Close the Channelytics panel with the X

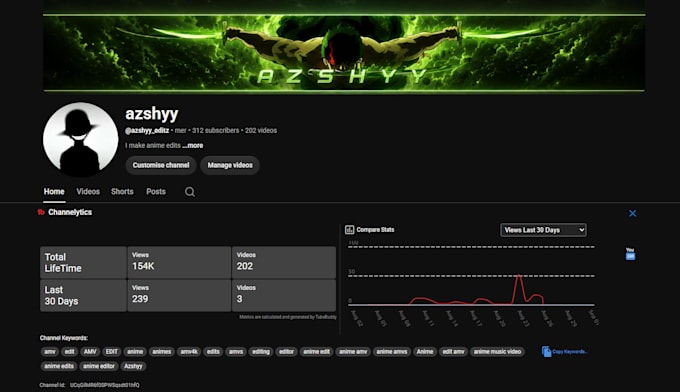click(x=632, y=213)
